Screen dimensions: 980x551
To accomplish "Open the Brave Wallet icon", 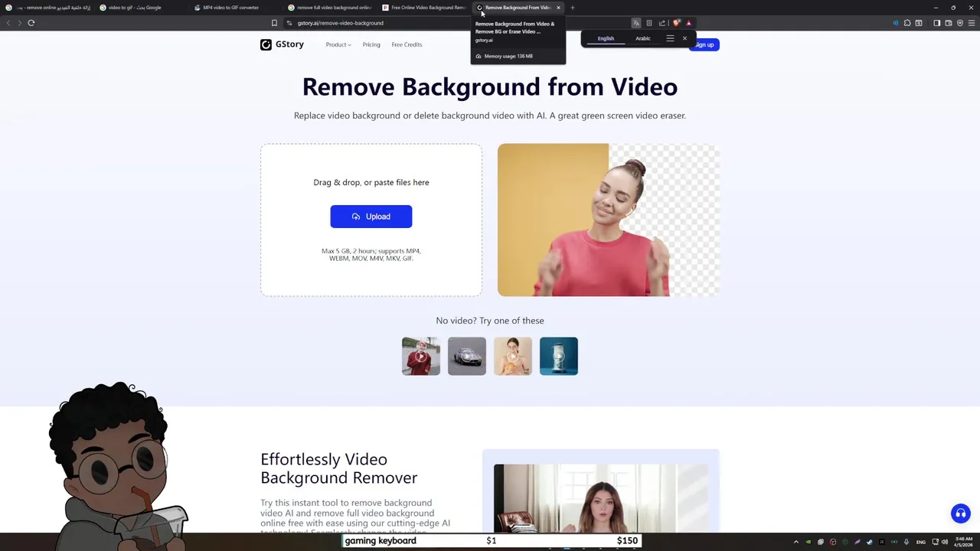I will click(948, 23).
